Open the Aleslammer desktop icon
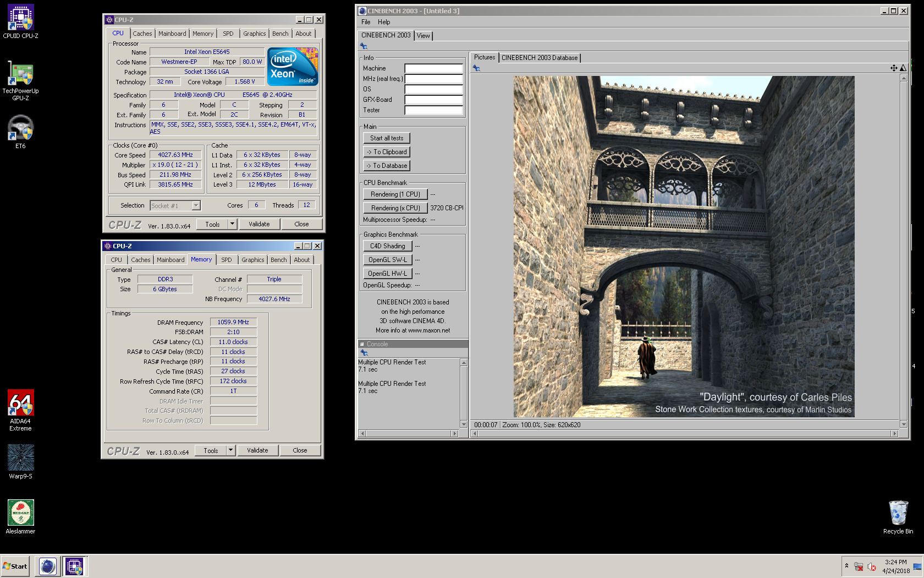This screenshot has height=578, width=924. (x=20, y=517)
